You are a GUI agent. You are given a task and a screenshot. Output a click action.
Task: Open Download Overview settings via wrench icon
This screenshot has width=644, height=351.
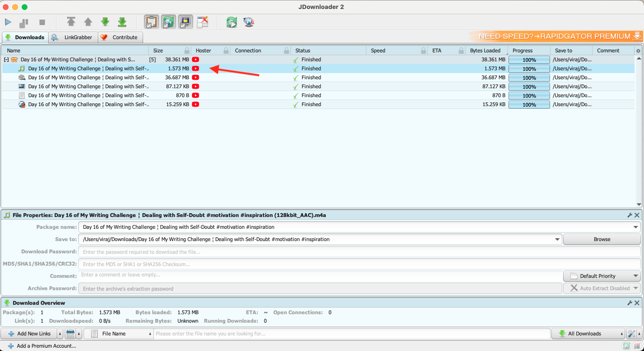tap(630, 302)
